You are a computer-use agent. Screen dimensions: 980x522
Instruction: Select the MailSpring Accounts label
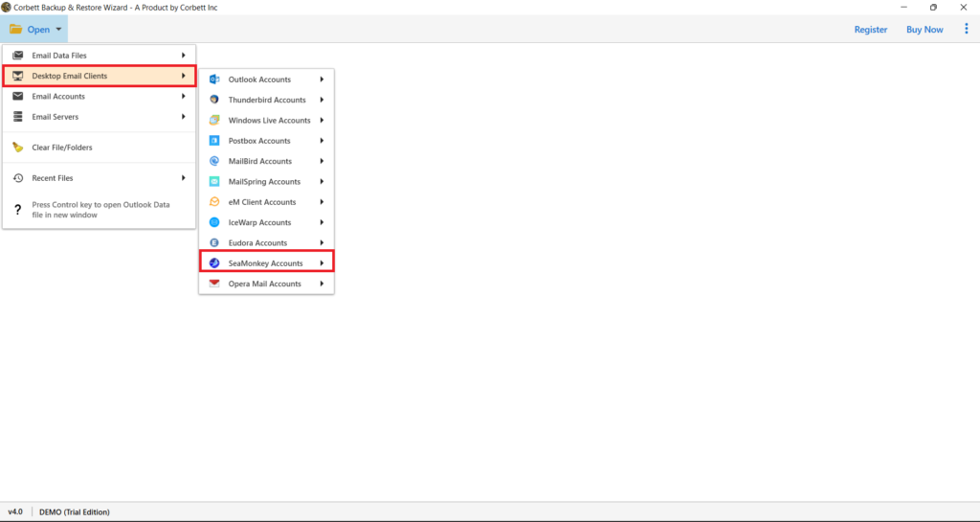point(264,182)
